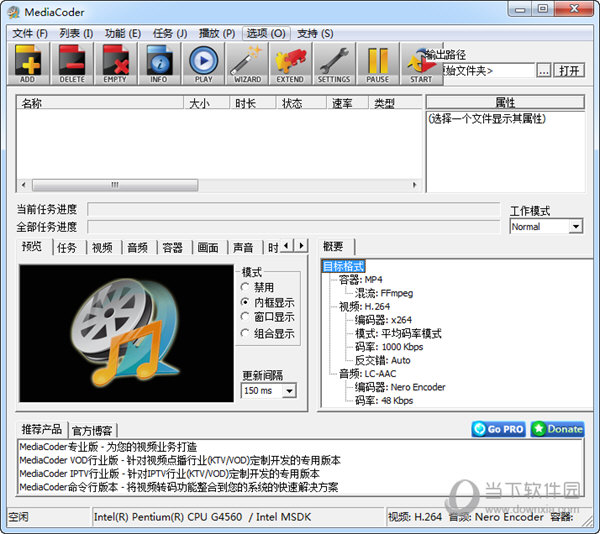600x534 pixels.
Task: Click the DELETE toolbar icon
Action: coord(72,63)
